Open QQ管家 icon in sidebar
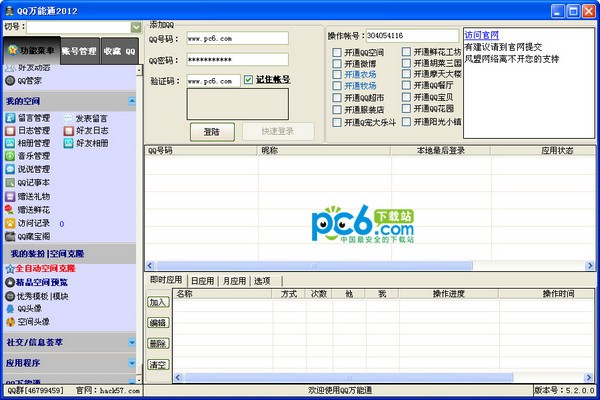The width and height of the screenshot is (600, 400). 10,80
